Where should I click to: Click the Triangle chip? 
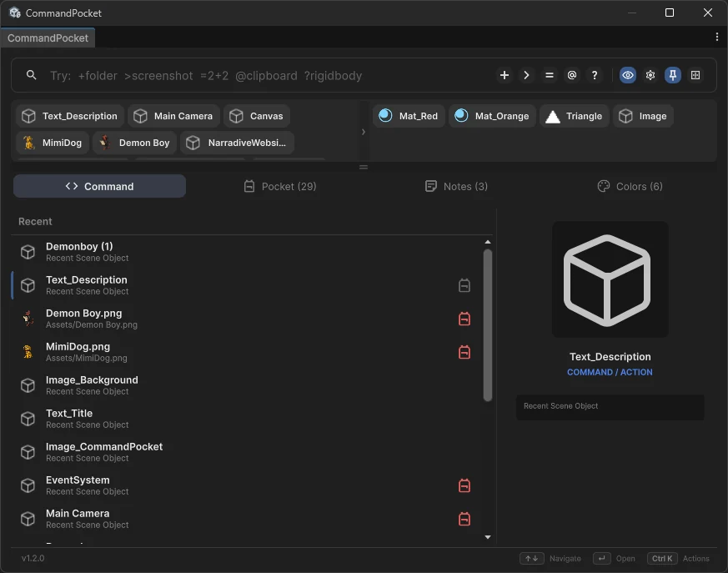coord(575,116)
